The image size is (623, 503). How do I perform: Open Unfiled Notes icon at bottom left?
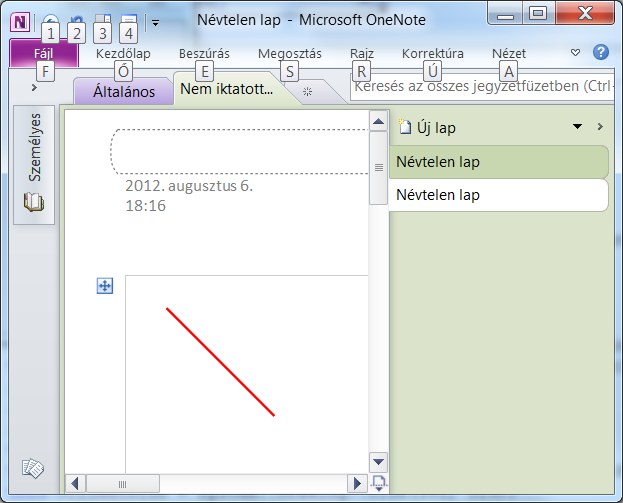33,469
